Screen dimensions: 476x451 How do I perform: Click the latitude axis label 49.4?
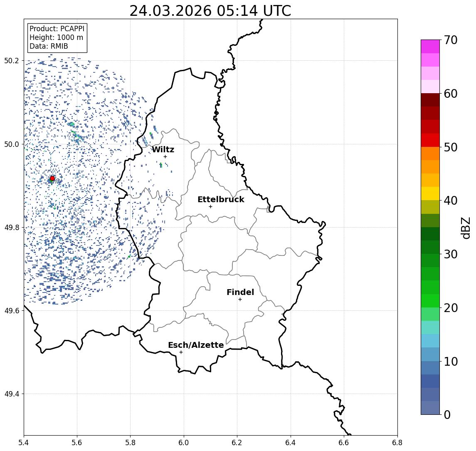pyautogui.click(x=12, y=394)
